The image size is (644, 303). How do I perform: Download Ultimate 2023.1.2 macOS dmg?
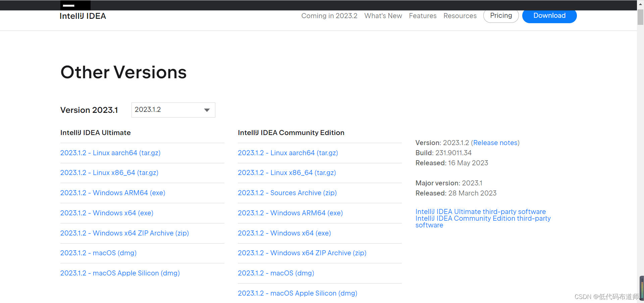(98, 253)
